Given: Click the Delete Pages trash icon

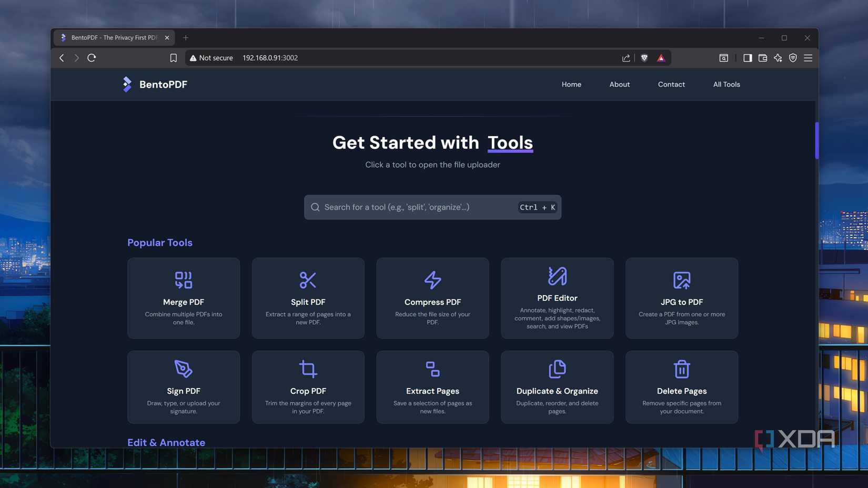Looking at the screenshot, I should [681, 369].
